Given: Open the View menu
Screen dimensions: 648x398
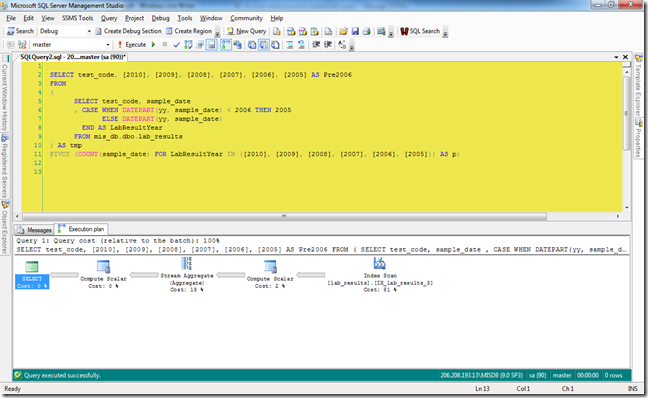Looking at the screenshot, I should (48, 18).
